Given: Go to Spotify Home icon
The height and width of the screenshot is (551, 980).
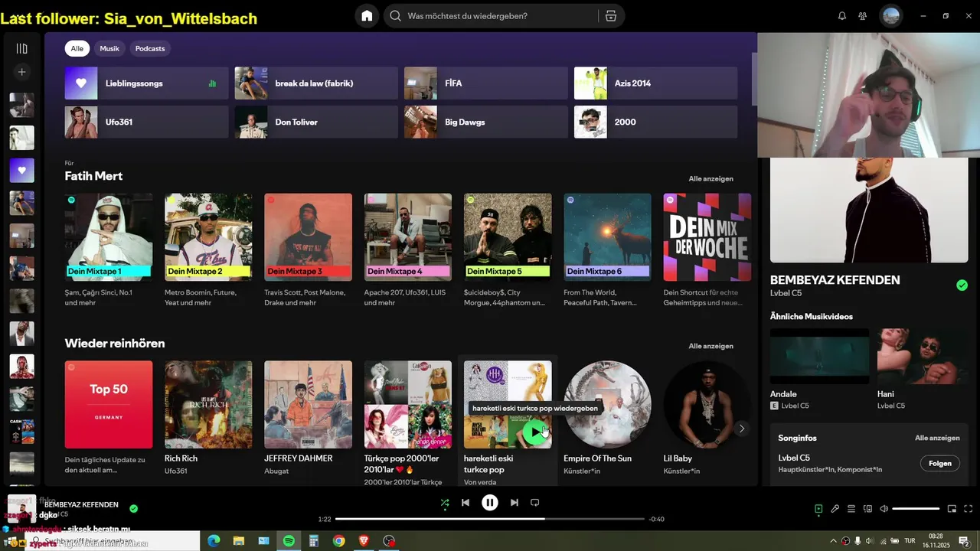Looking at the screenshot, I should pyautogui.click(x=367, y=16).
